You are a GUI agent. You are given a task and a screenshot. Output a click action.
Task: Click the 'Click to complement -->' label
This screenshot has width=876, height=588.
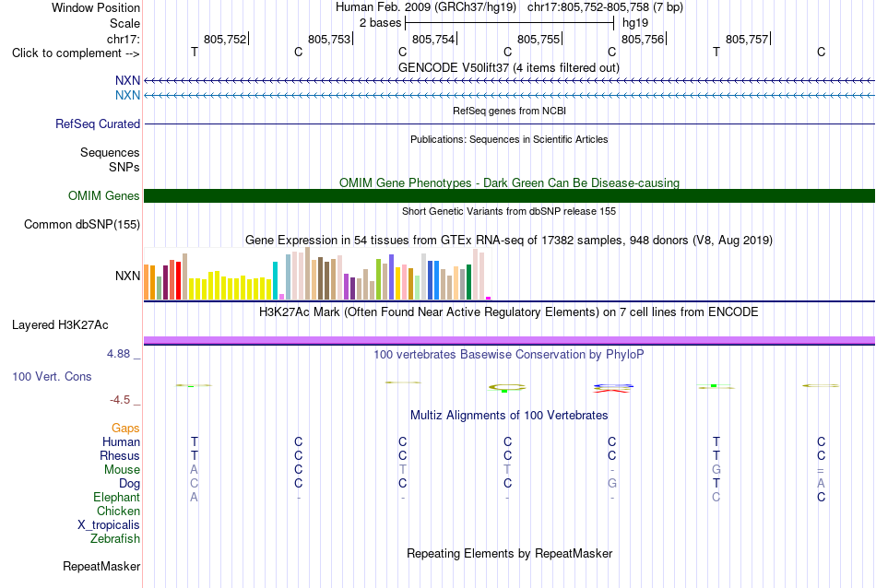[x=76, y=53]
